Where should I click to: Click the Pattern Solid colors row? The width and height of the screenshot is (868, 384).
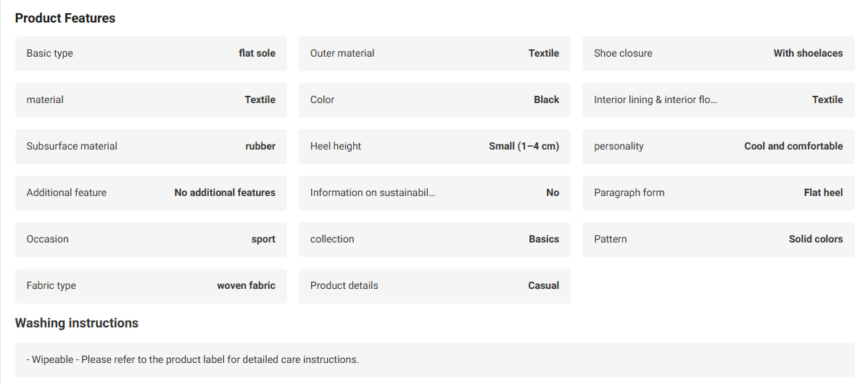point(719,240)
